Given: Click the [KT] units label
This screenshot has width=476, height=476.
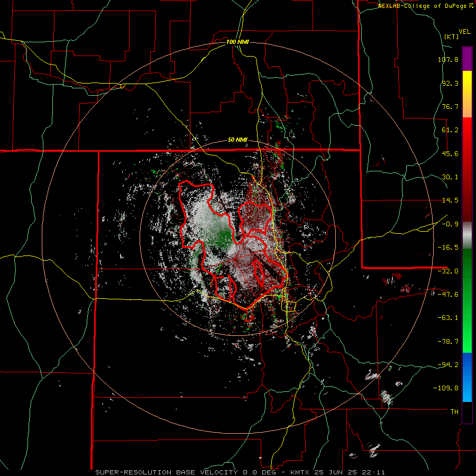Looking at the screenshot, I should click(x=451, y=36).
